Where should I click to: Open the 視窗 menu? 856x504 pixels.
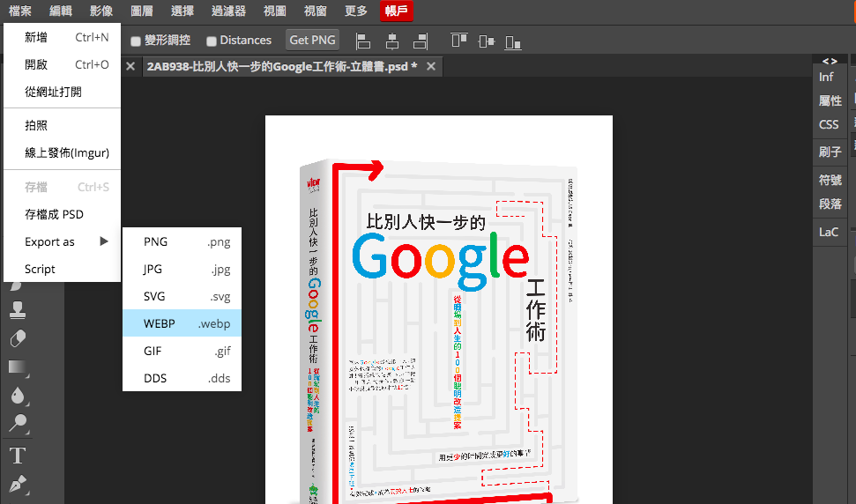tap(315, 11)
